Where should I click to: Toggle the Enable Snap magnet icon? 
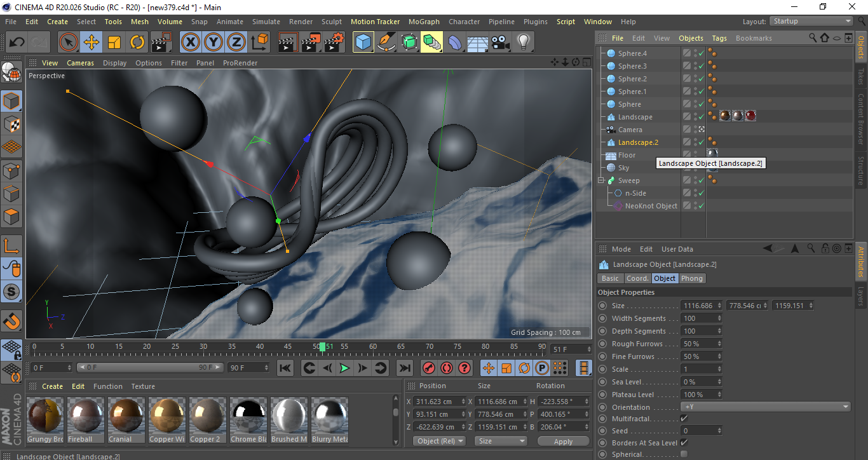[11, 321]
